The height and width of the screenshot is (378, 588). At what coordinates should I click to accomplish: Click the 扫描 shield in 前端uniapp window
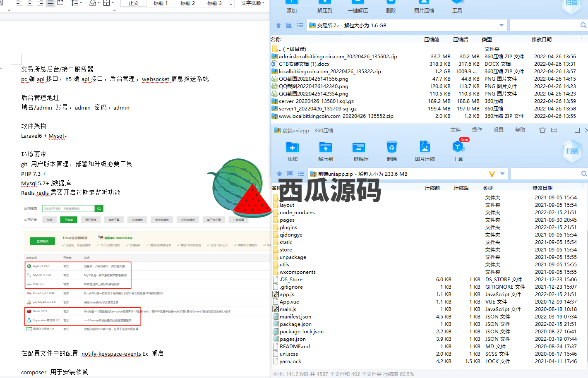coord(572,151)
